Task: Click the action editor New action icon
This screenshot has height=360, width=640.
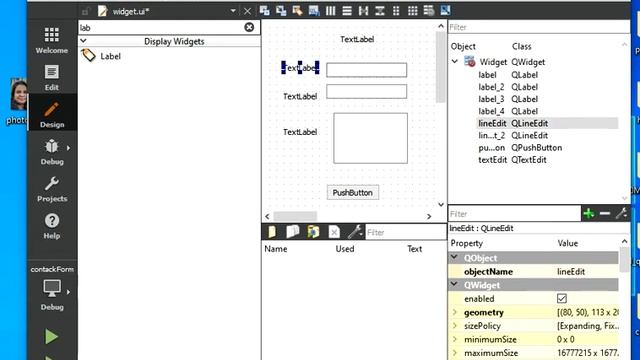Action: point(272,232)
